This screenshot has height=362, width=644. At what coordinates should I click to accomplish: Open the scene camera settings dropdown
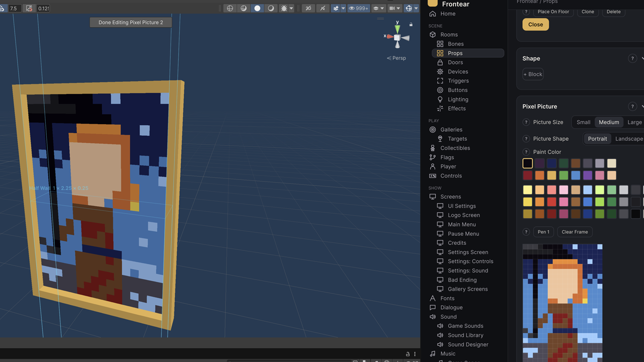click(x=395, y=8)
